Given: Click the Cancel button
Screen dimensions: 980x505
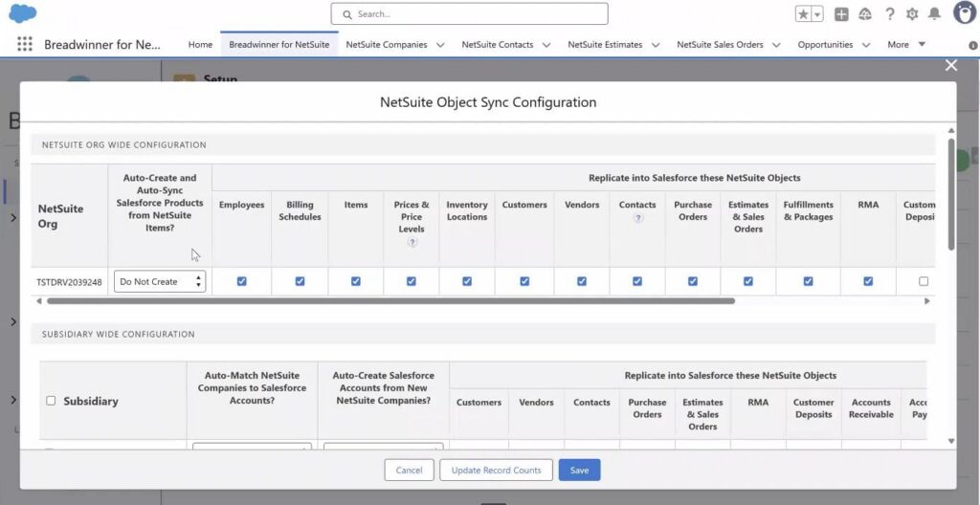Looking at the screenshot, I should pos(409,470).
